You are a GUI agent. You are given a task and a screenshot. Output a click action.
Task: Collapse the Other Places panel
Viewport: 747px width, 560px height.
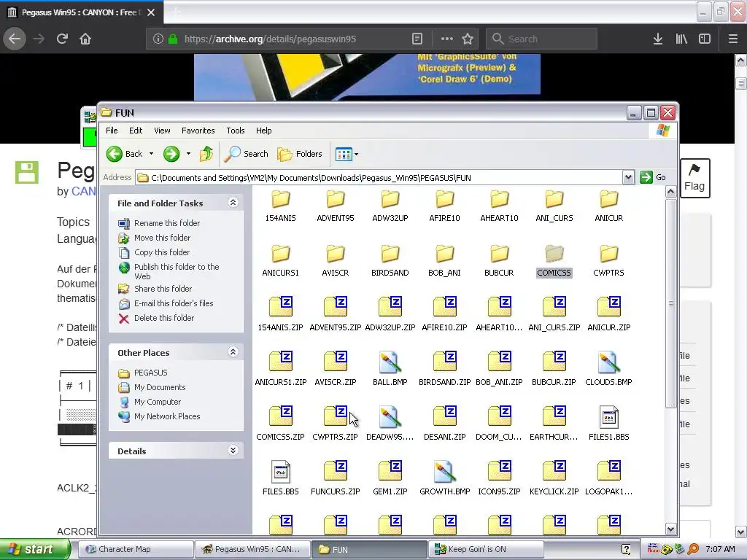[233, 352]
